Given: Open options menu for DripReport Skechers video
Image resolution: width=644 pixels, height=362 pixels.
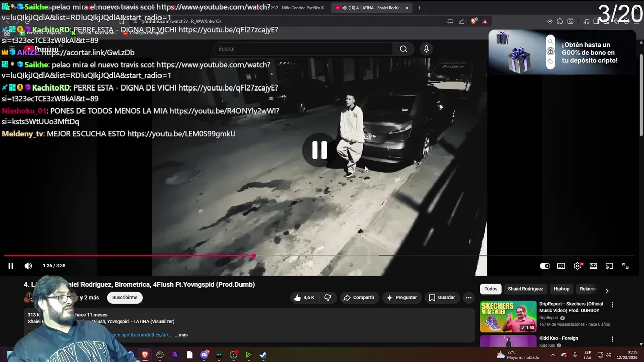Looking at the screenshot, I should [x=612, y=305].
